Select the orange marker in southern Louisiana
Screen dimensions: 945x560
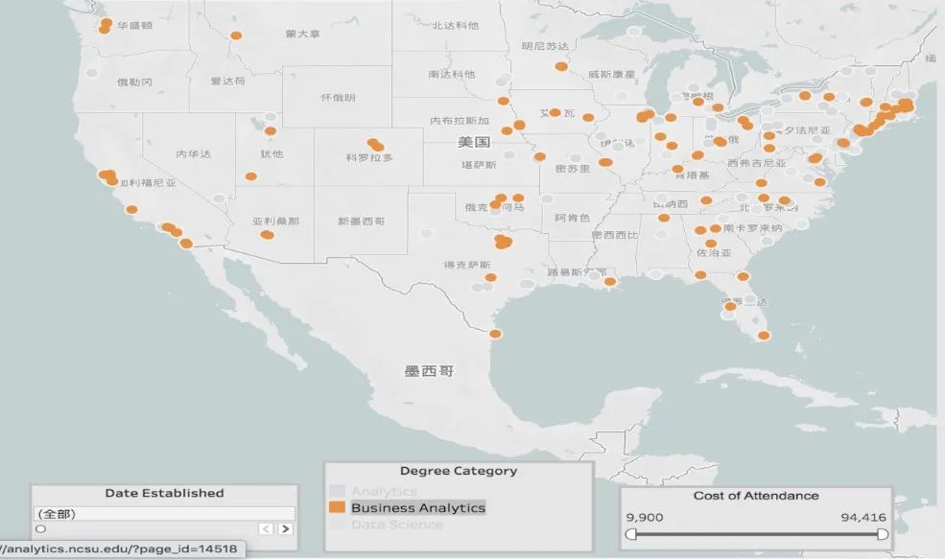[x=610, y=281]
